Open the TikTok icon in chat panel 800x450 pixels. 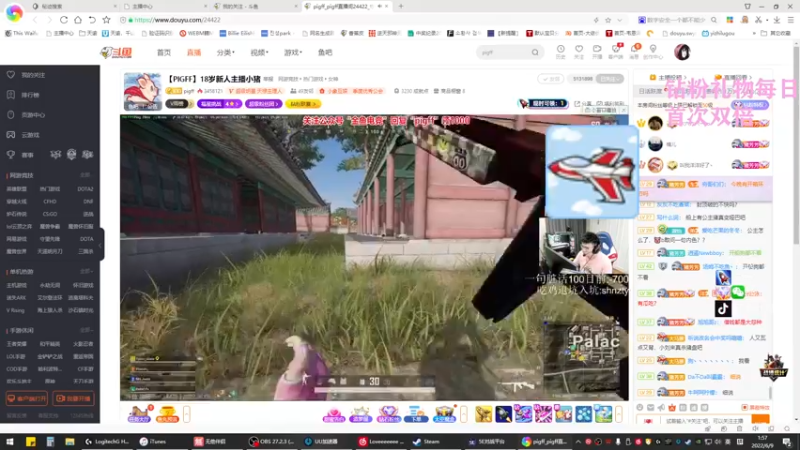coord(722,309)
